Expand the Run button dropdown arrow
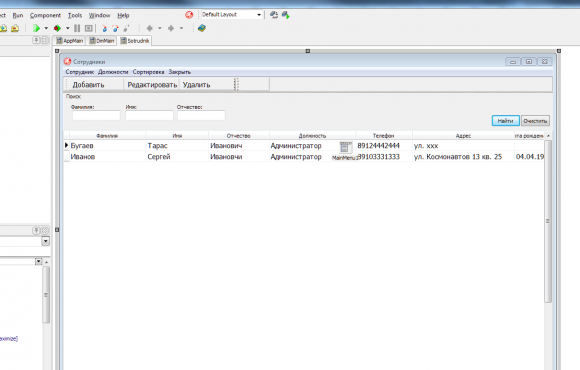This screenshot has height=370, width=580. pos(46,28)
